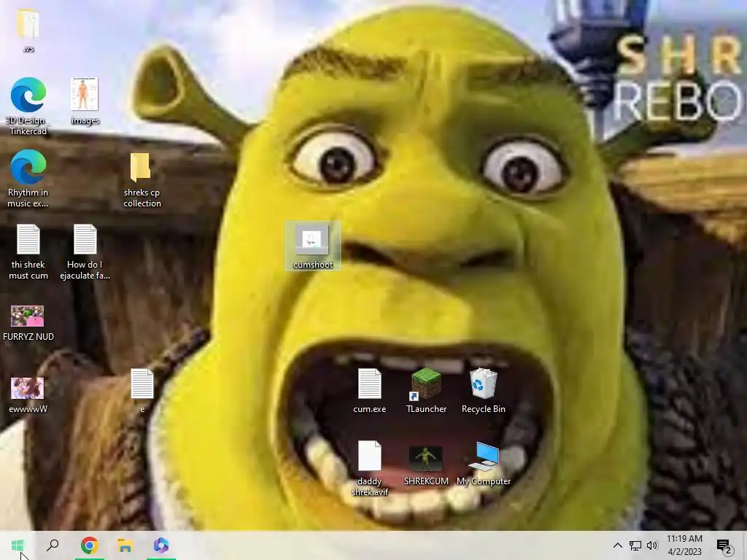
Task: Open File Explorer from the taskbar
Action: click(125, 545)
